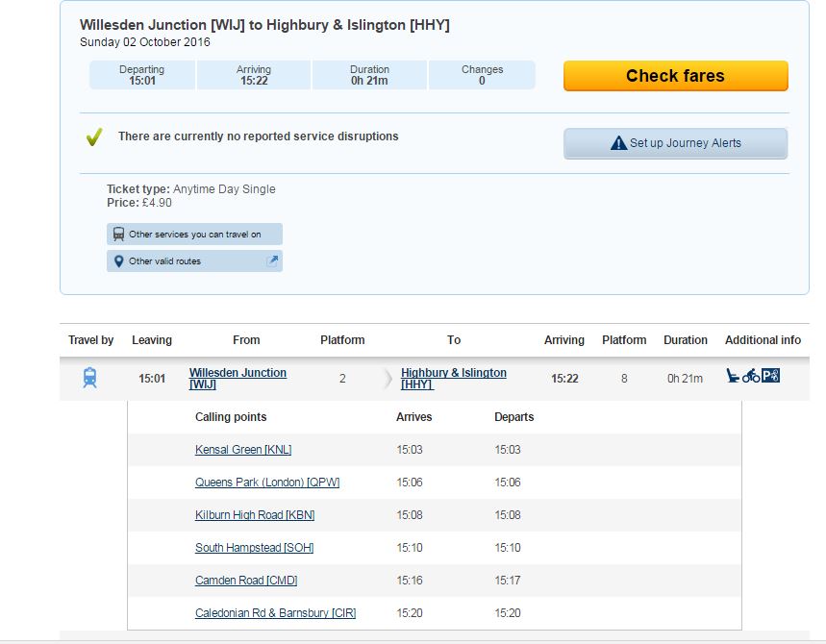Image resolution: width=826 pixels, height=644 pixels.
Task: Open Caledonian Rd & Barnsbury [CIR] link
Action: [275, 613]
